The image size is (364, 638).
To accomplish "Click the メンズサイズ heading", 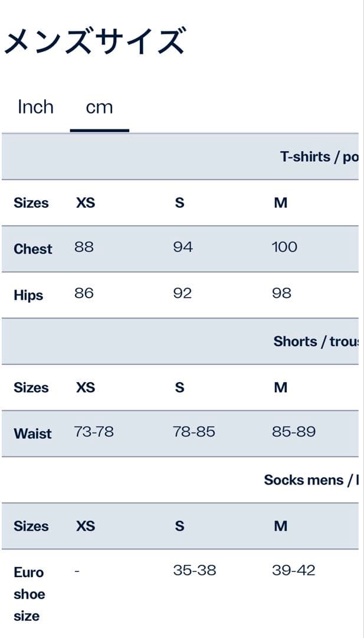I will pyautogui.click(x=94, y=43).
